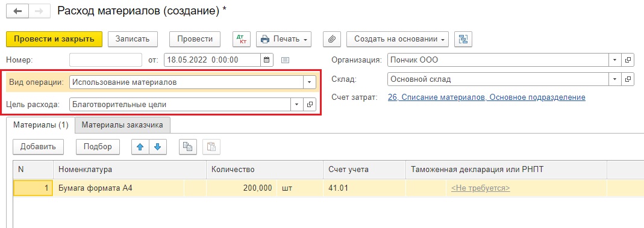Image resolution: width=644 pixels, height=228 pixels.
Task: Select the Материалы (1) tab
Action: point(40,125)
